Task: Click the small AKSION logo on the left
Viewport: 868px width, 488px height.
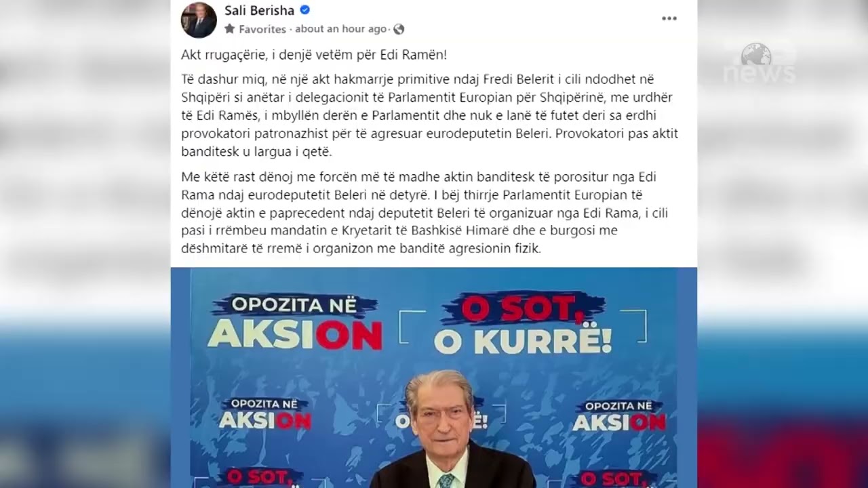Action: [265, 413]
